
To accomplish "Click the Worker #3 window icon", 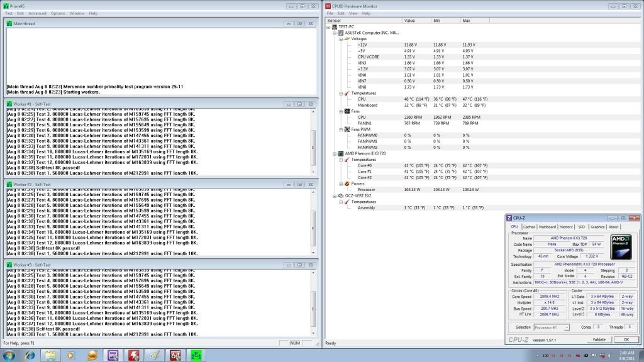I will [9, 265].
